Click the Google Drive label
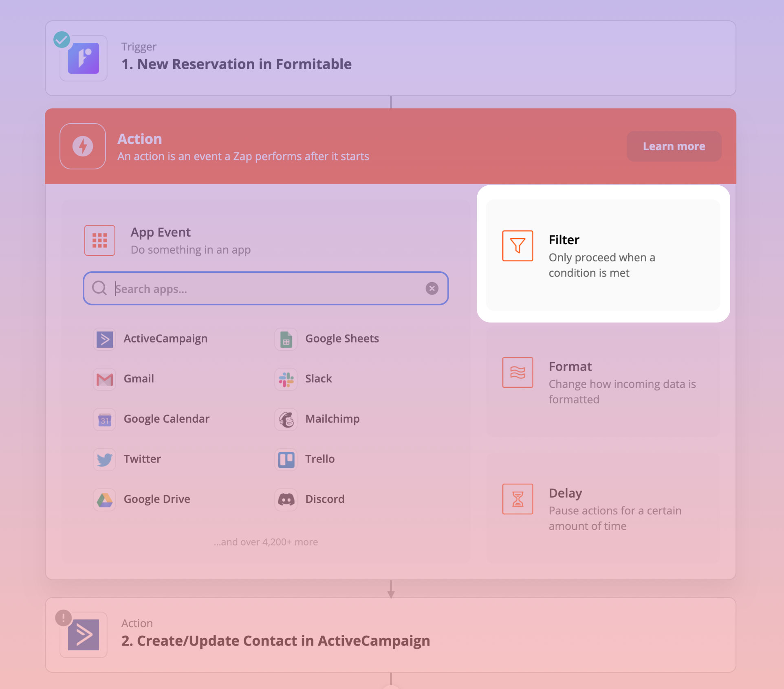Screen dimensions: 784x689 [x=157, y=499]
